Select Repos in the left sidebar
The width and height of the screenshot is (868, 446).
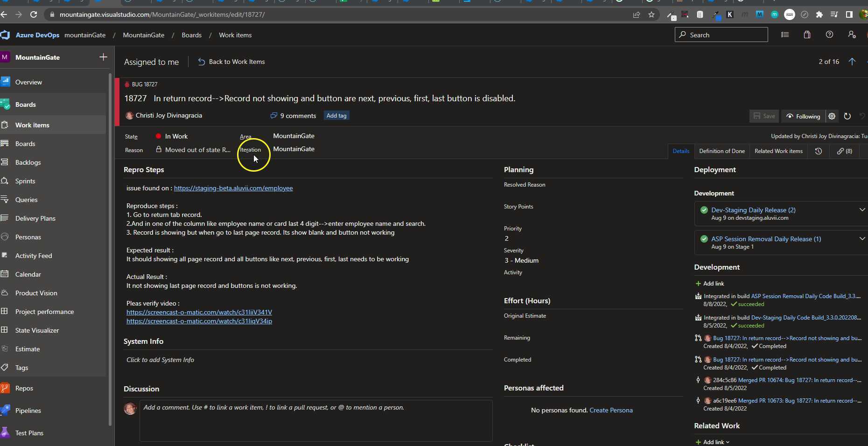tap(24, 388)
